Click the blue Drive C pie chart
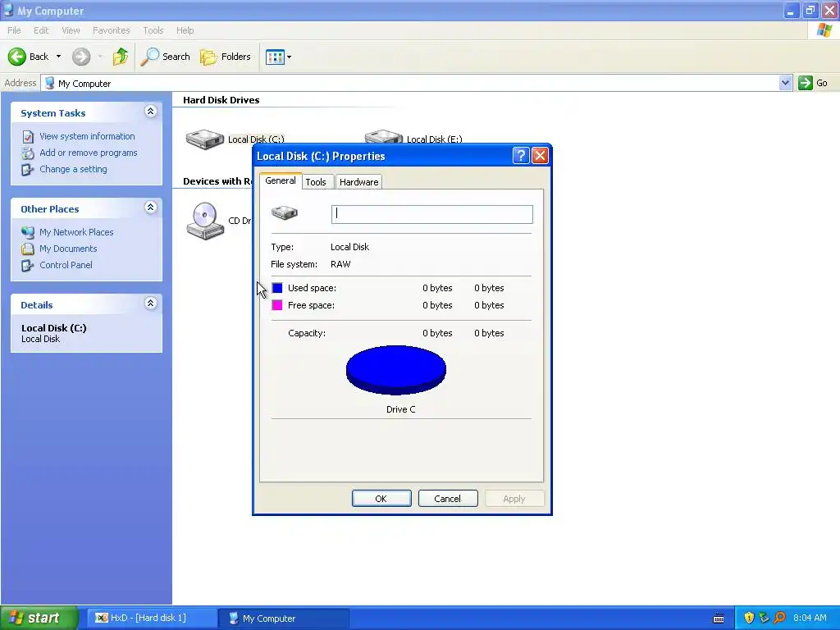Viewport: 840px width, 630px height. click(396, 370)
